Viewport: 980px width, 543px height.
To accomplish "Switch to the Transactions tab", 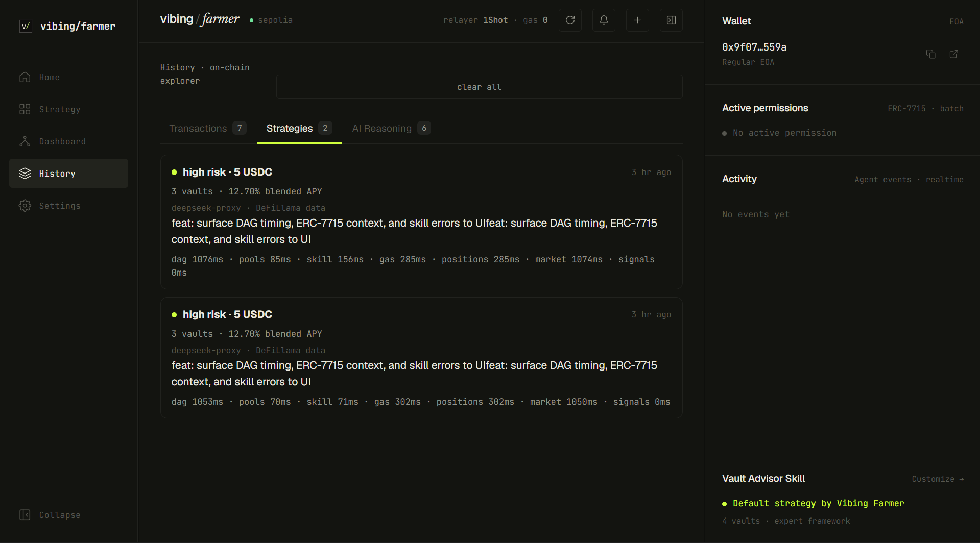I will 208,128.
